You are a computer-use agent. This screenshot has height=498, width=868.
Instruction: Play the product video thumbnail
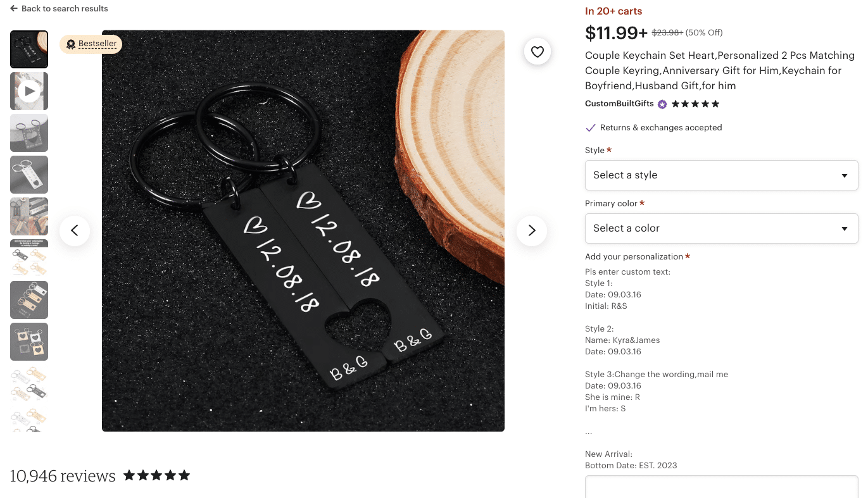[29, 91]
